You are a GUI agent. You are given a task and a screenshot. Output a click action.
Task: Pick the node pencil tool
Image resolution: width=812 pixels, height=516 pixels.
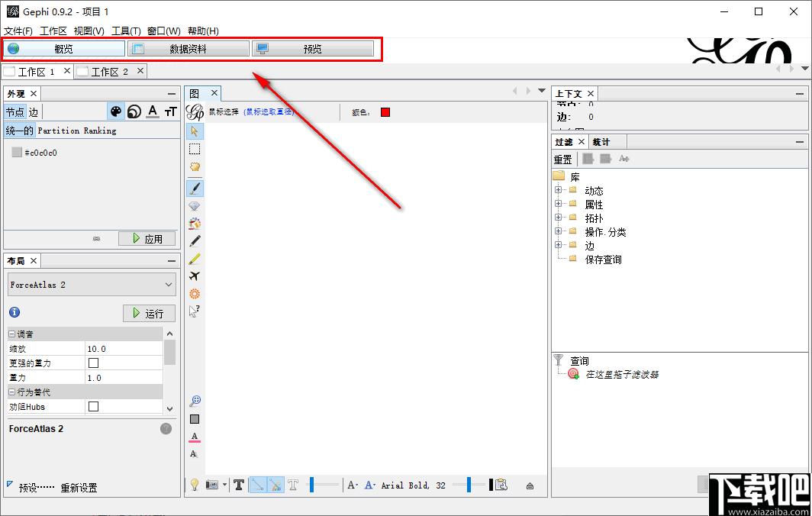point(195,241)
